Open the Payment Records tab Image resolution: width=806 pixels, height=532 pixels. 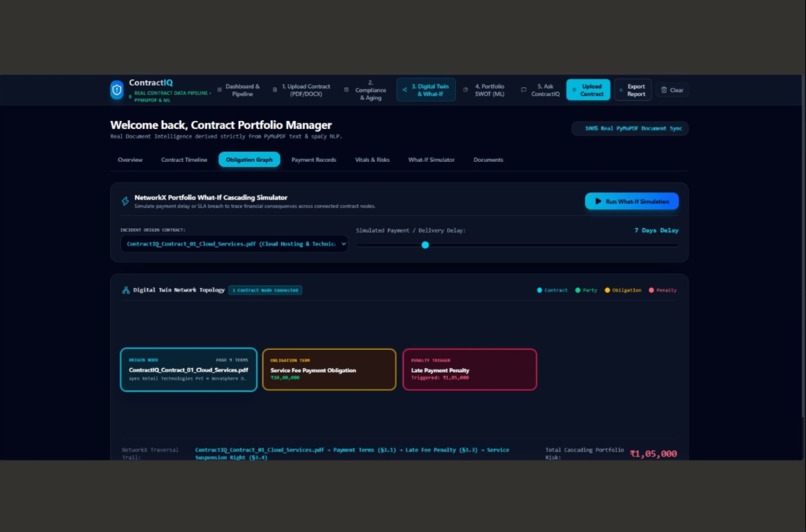click(314, 160)
